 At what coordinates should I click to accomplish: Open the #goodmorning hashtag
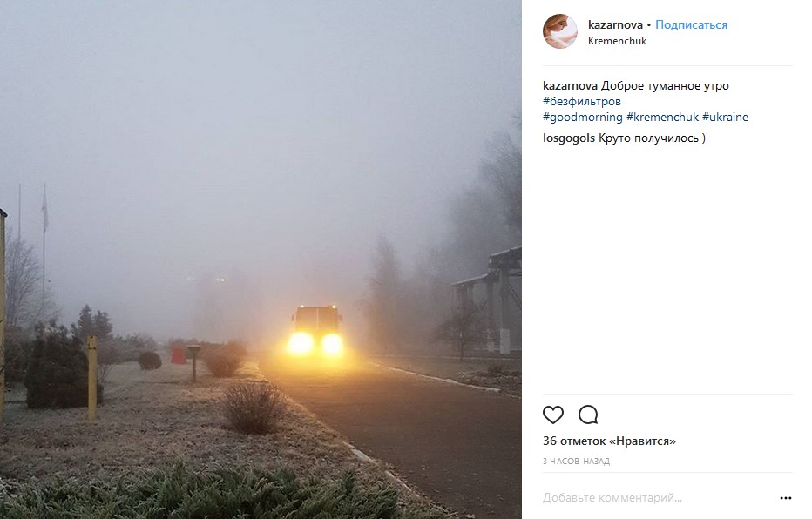583,118
